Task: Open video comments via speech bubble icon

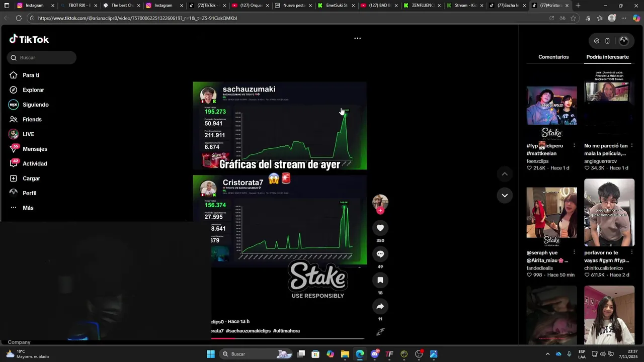Action: [x=380, y=254]
